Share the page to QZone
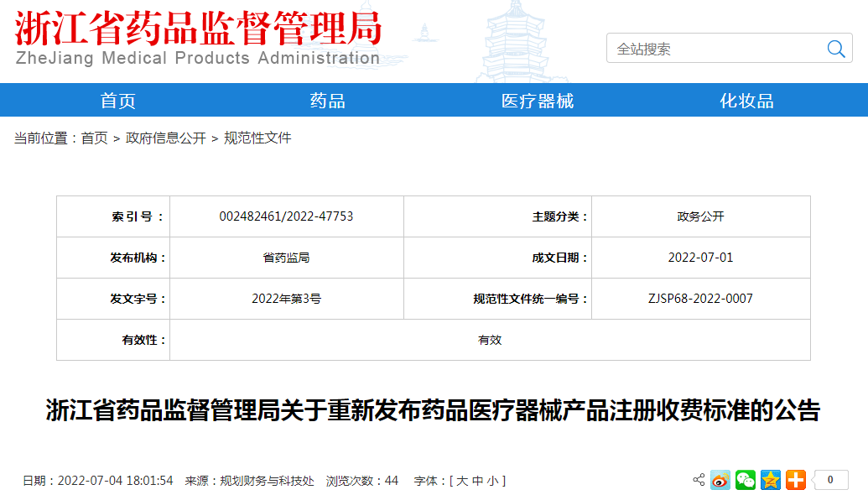The width and height of the screenshot is (868, 495). click(769, 480)
